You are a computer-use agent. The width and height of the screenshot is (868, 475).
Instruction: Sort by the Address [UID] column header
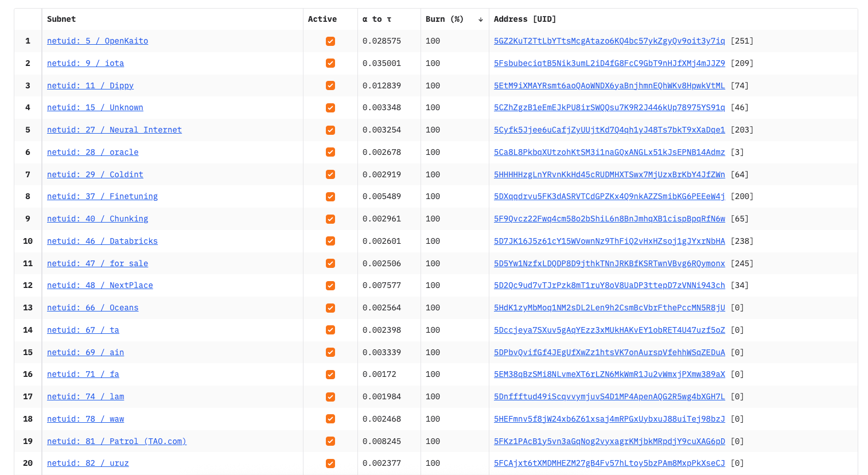coord(525,19)
